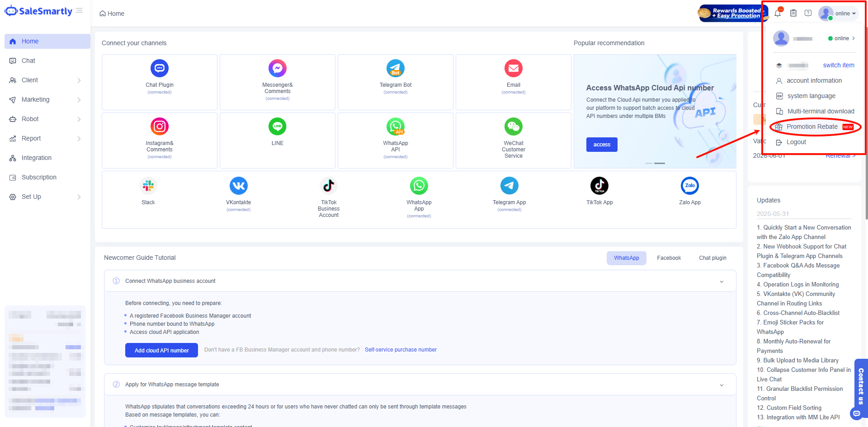The image size is (868, 427).
Task: Select account information in profile menu
Action: point(814,80)
